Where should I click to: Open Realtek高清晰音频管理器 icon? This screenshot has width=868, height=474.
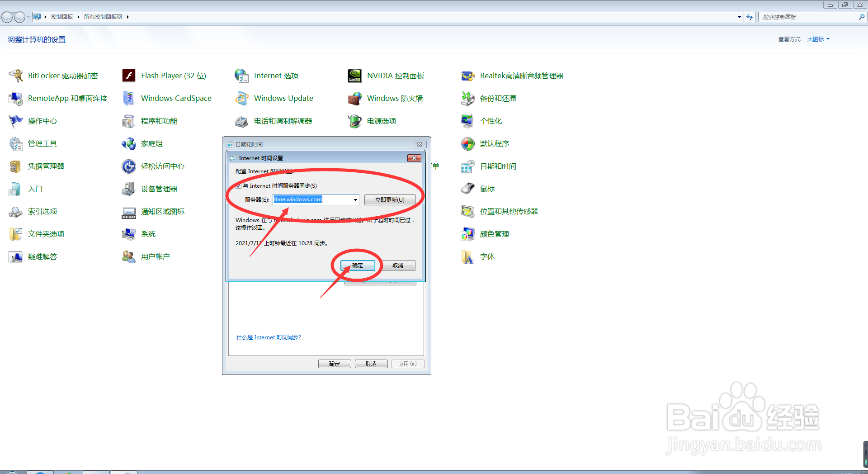pyautogui.click(x=468, y=76)
